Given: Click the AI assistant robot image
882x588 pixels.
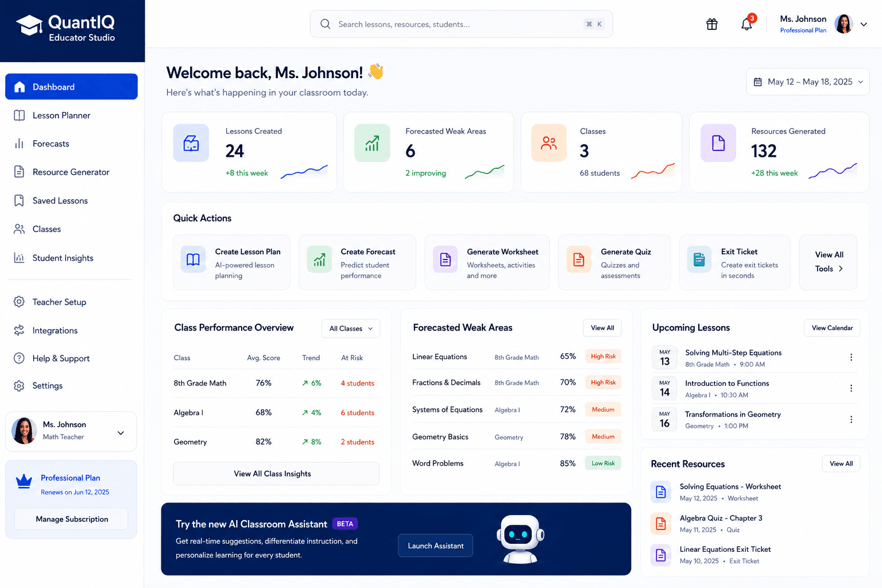Looking at the screenshot, I should (520, 539).
